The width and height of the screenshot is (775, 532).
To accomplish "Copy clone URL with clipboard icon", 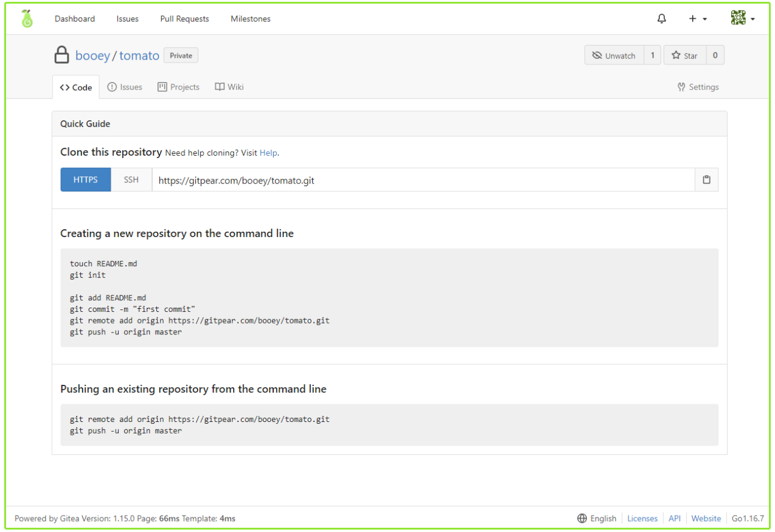I will click(x=706, y=180).
